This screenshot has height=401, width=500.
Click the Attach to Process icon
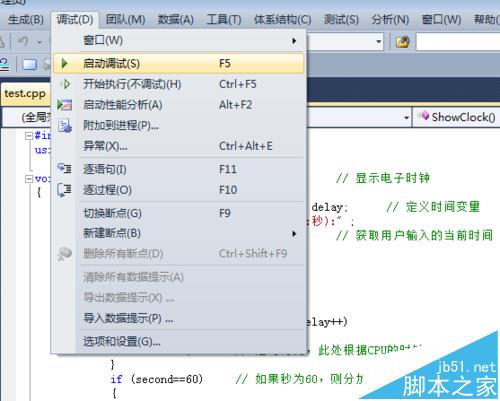(x=65, y=126)
